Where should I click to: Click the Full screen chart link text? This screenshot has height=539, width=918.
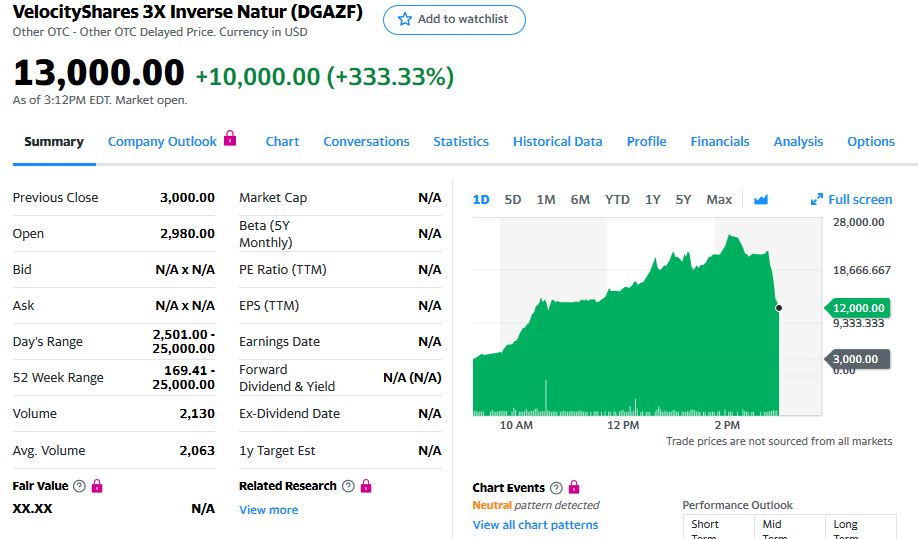coord(860,200)
